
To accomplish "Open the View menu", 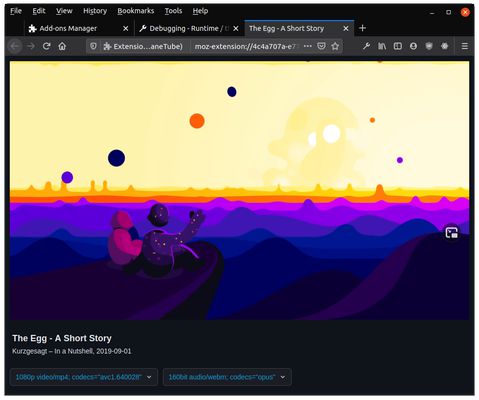I will 64,11.
